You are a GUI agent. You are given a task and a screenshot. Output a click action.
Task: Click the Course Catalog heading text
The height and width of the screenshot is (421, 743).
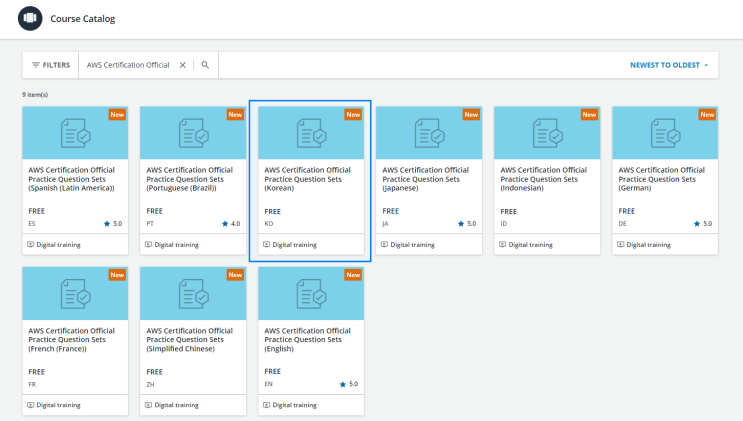click(82, 19)
